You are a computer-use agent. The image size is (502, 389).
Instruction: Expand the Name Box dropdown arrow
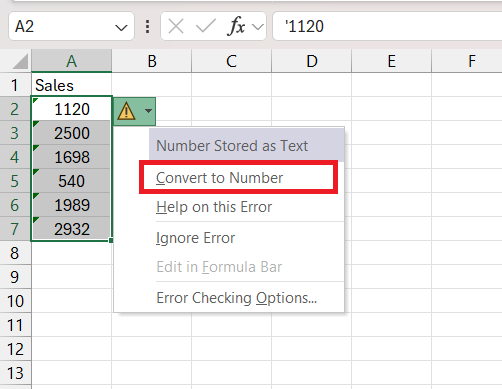coord(121,27)
